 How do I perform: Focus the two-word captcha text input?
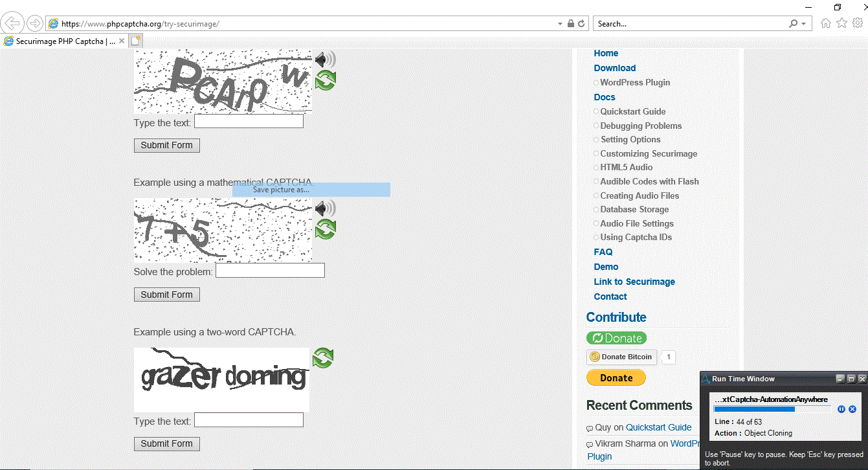coord(249,420)
